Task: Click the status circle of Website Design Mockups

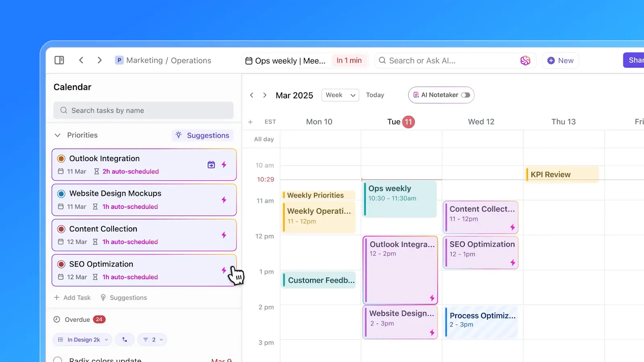Action: 61,194
